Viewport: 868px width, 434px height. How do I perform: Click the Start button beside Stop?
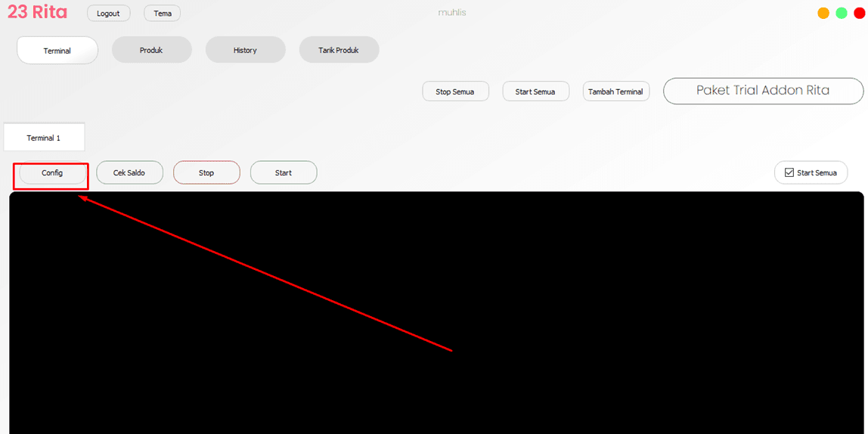pyautogui.click(x=284, y=173)
